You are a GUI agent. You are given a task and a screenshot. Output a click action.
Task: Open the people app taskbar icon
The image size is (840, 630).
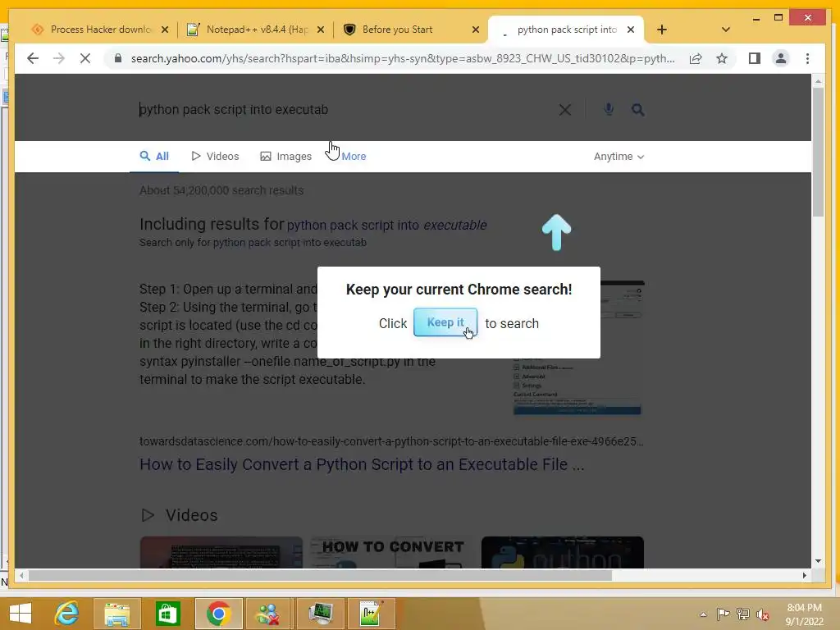(x=268, y=614)
